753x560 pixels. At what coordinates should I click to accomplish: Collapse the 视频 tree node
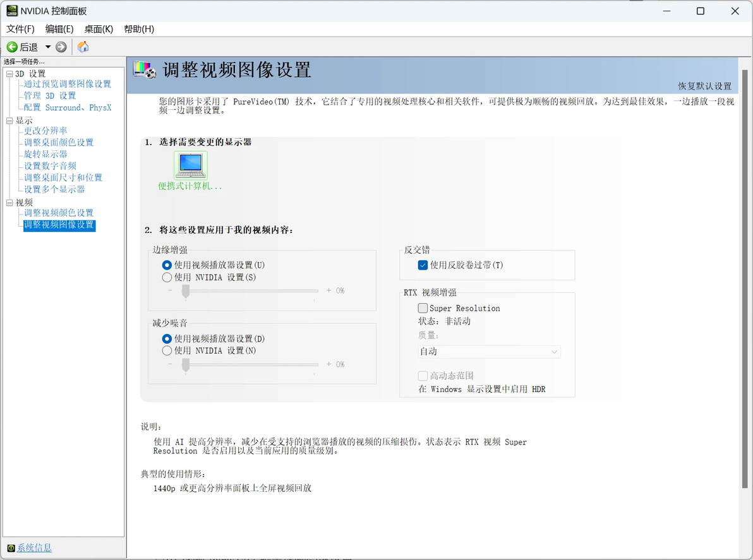[9, 203]
